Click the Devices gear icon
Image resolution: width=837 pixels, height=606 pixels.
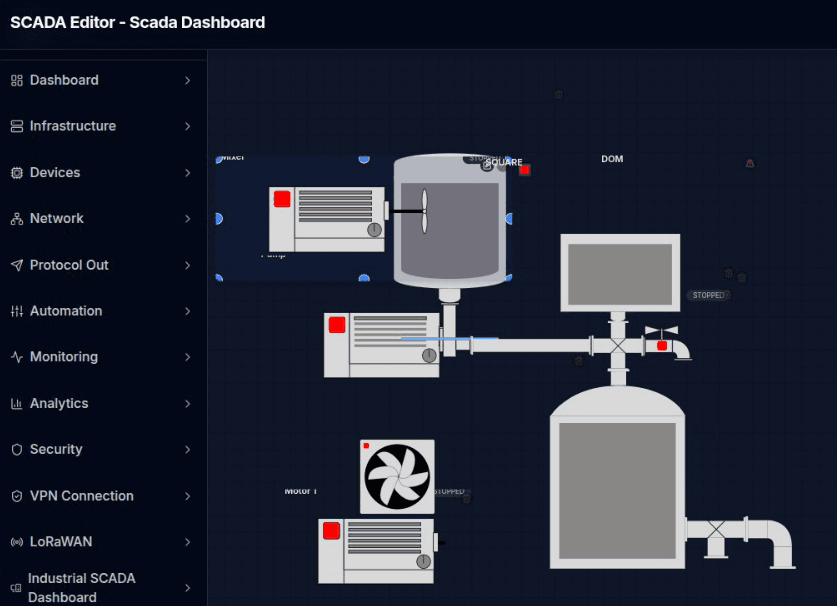click(x=14, y=172)
